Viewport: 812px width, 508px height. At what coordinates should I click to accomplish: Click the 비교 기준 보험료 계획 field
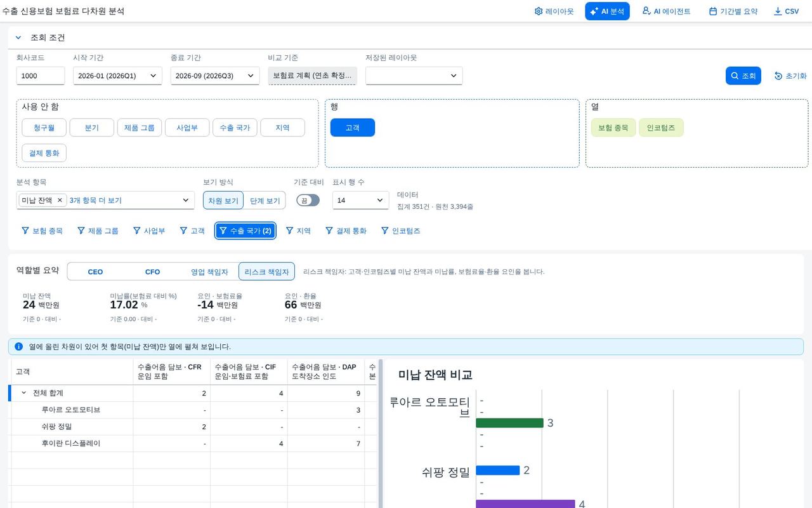[x=312, y=76]
